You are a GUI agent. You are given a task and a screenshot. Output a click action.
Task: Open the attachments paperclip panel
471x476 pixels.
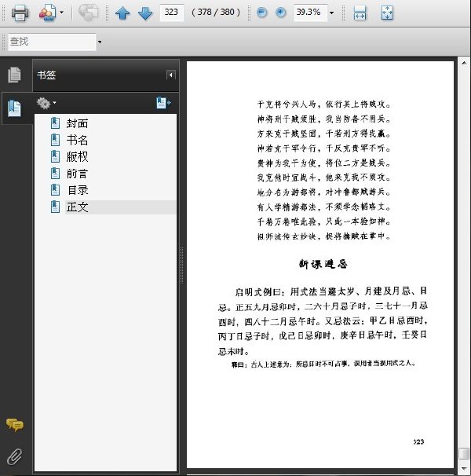pyautogui.click(x=14, y=456)
